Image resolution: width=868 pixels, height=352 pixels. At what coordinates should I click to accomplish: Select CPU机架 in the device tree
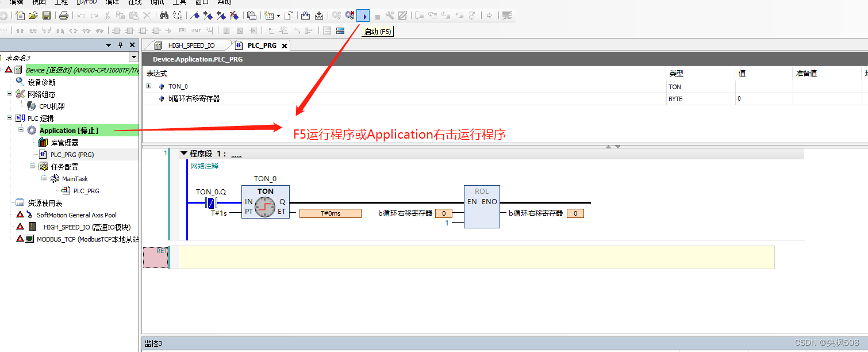point(52,106)
